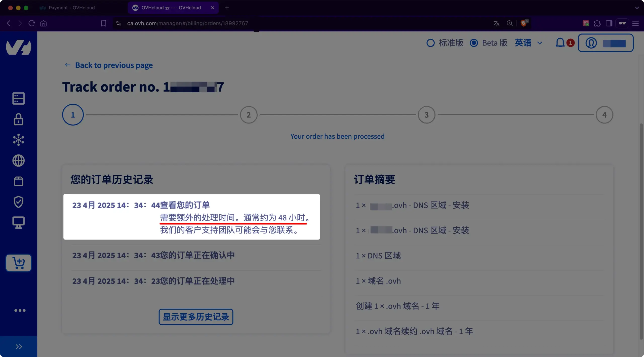
Task: Bookmark this page icon
Action: click(x=103, y=23)
